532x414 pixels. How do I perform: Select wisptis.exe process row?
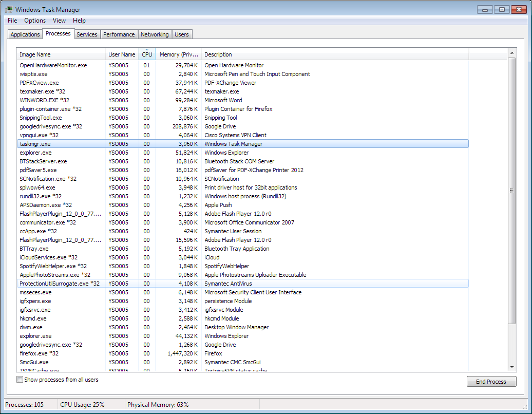242,74
